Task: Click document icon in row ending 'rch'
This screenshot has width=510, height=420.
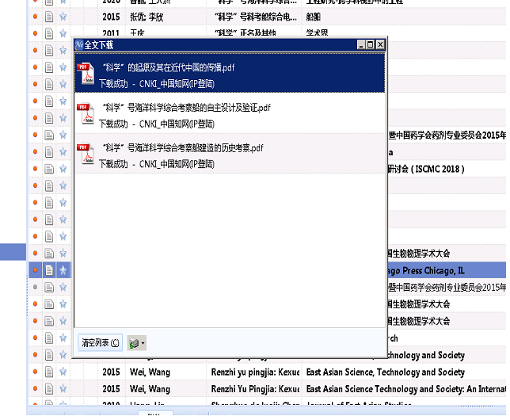Action: click(49, 338)
